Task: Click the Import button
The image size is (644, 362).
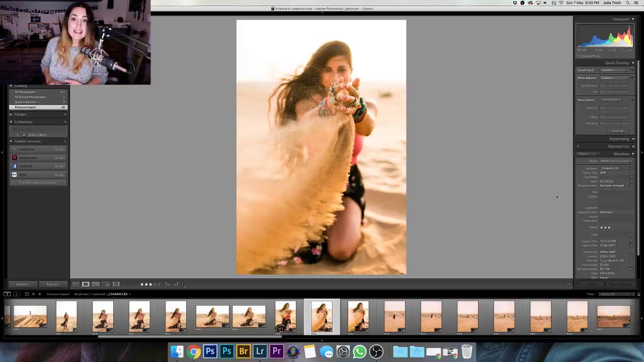Action: click(x=23, y=284)
